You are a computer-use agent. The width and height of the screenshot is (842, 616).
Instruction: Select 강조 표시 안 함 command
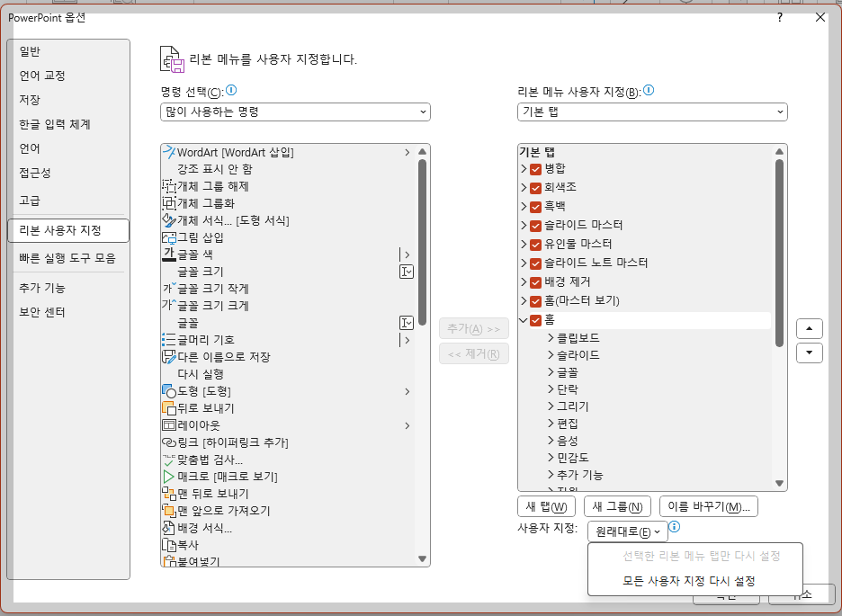tap(288, 169)
